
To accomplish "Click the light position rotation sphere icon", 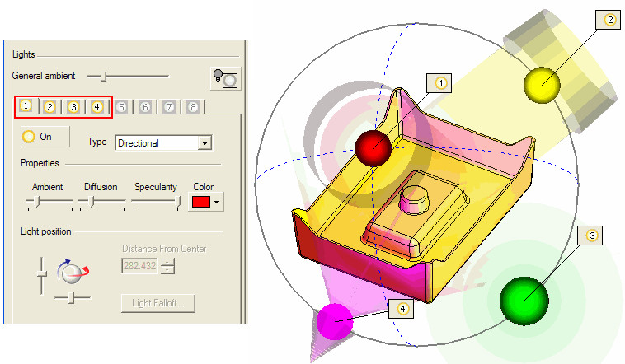I will [72, 272].
